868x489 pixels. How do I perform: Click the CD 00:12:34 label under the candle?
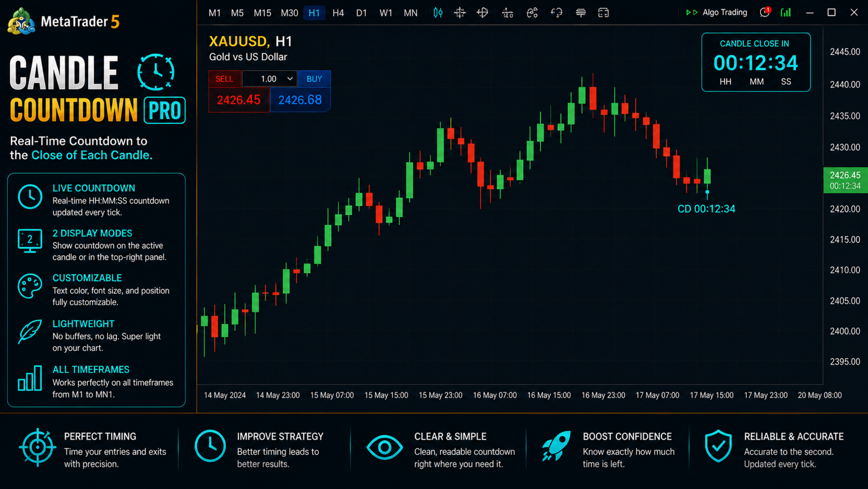(x=707, y=209)
